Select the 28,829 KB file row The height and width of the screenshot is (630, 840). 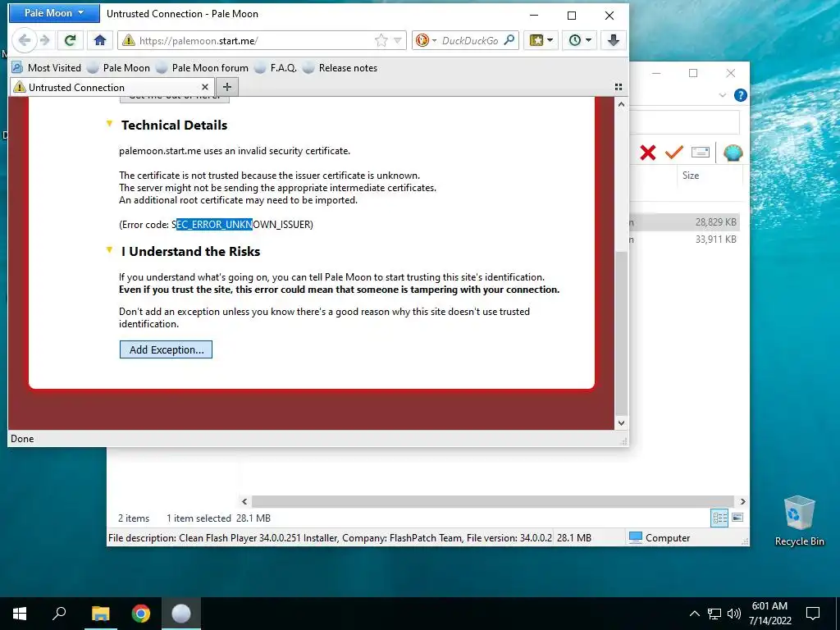click(685, 221)
